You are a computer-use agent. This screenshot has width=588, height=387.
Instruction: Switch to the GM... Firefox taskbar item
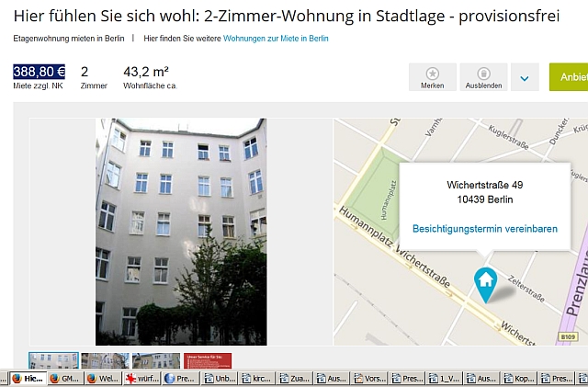click(x=65, y=379)
